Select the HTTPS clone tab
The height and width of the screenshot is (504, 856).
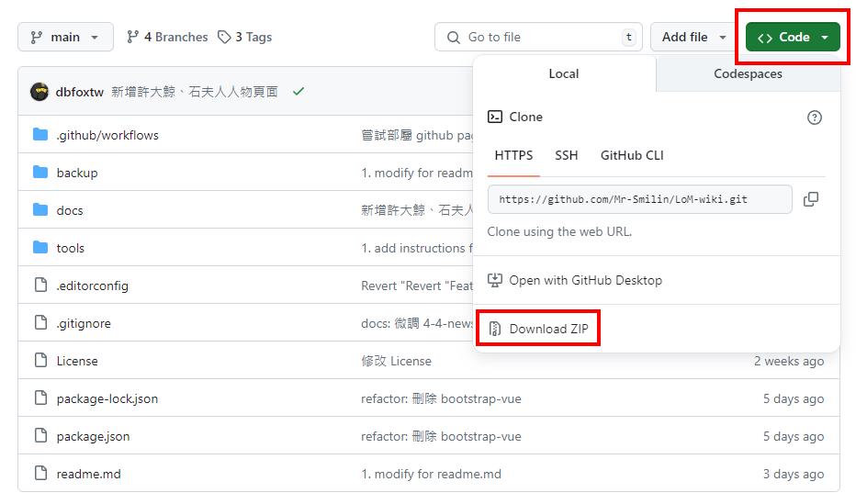[x=513, y=155]
